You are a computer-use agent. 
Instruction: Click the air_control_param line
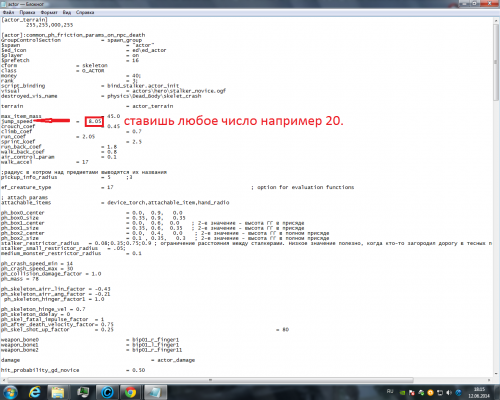[59, 157]
